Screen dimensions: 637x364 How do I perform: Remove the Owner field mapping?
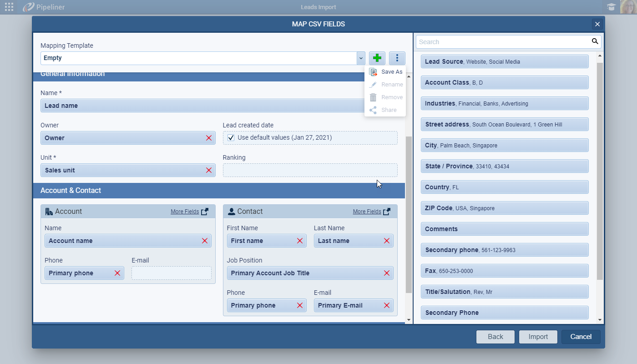point(209,138)
